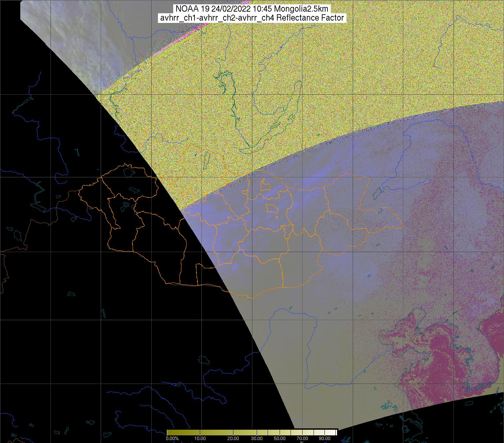Click the 70.00 label under the colorbar

click(303, 438)
